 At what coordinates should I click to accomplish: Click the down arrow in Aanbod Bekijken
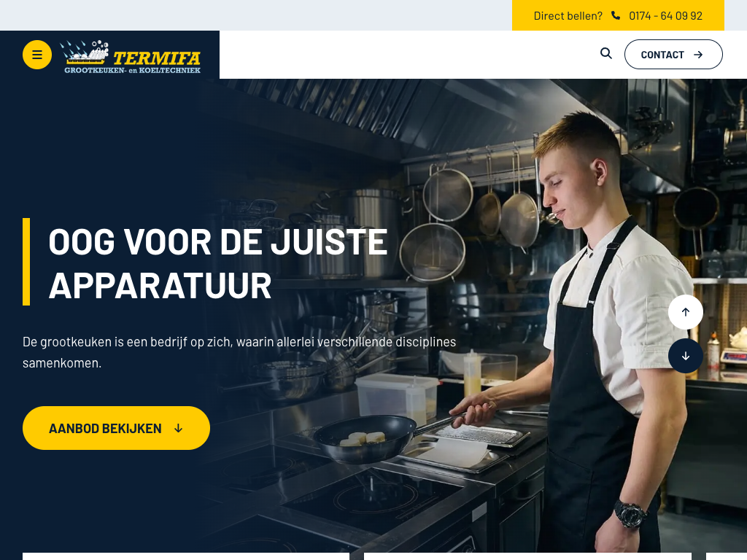point(178,429)
